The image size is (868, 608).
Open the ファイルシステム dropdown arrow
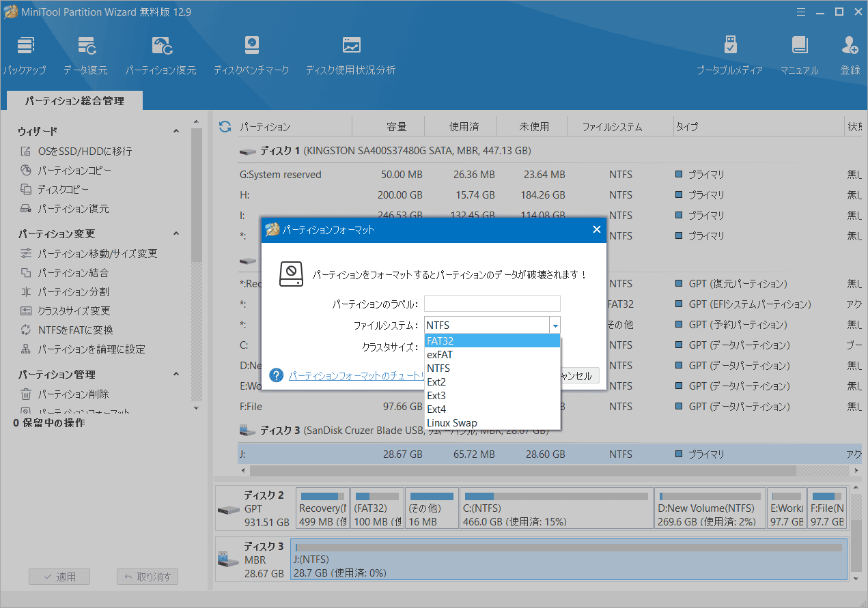pyautogui.click(x=555, y=325)
